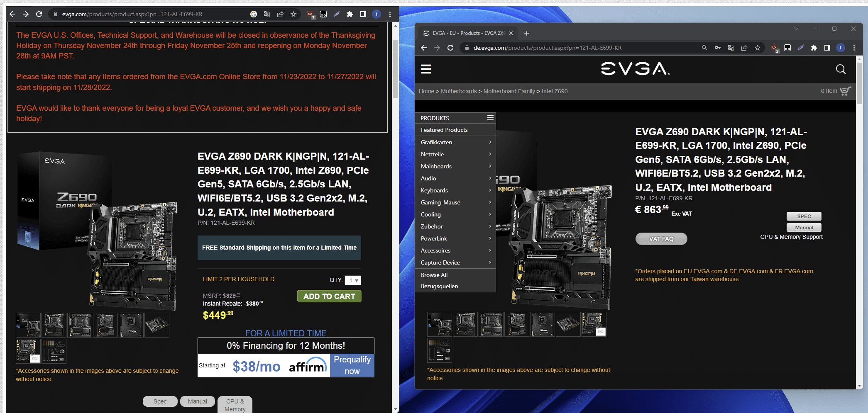Profile avatar in right window toolbar
Viewport: 868px width, 413px height.
(841, 48)
